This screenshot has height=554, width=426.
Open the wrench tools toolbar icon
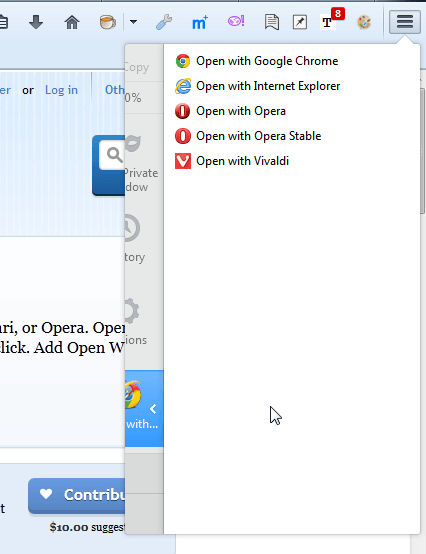pos(164,22)
